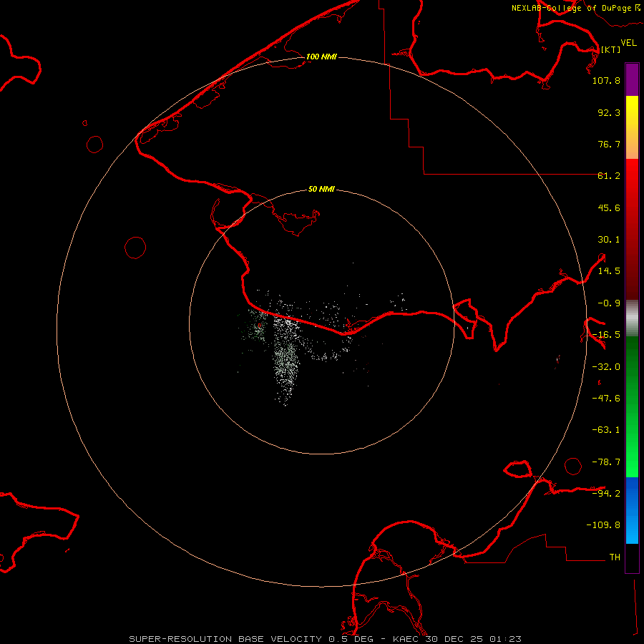Click the small red radar site marker inside the echoes

pos(260,326)
